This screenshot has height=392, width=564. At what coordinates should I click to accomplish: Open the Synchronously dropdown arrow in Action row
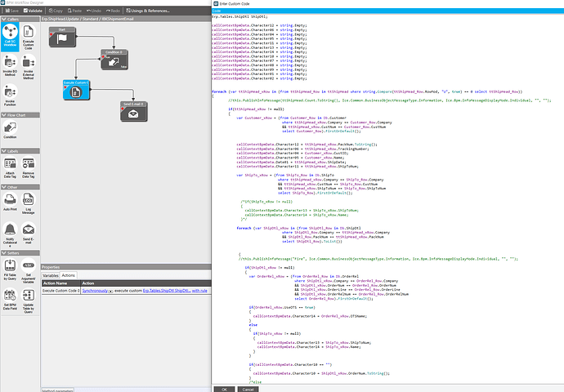click(x=111, y=291)
